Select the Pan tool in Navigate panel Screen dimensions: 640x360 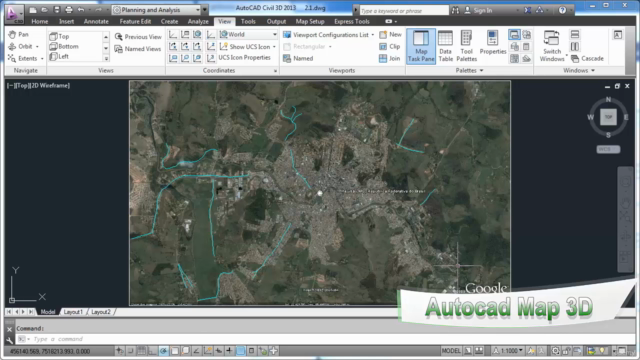coord(18,35)
